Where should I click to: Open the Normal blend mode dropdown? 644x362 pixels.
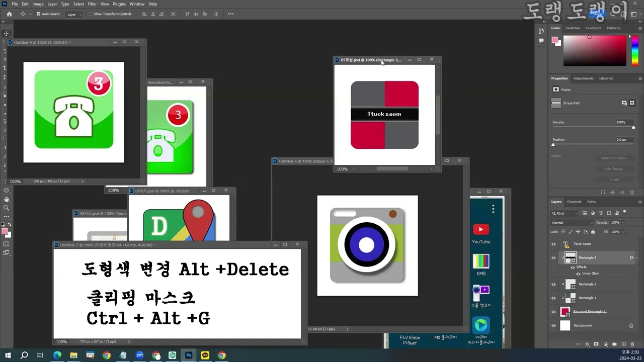pos(573,223)
